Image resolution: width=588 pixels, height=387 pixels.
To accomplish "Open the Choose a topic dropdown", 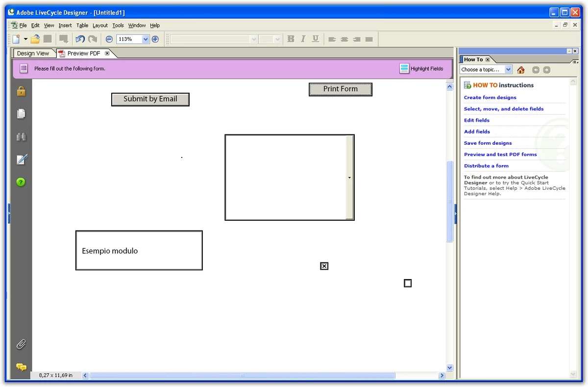I will click(508, 70).
